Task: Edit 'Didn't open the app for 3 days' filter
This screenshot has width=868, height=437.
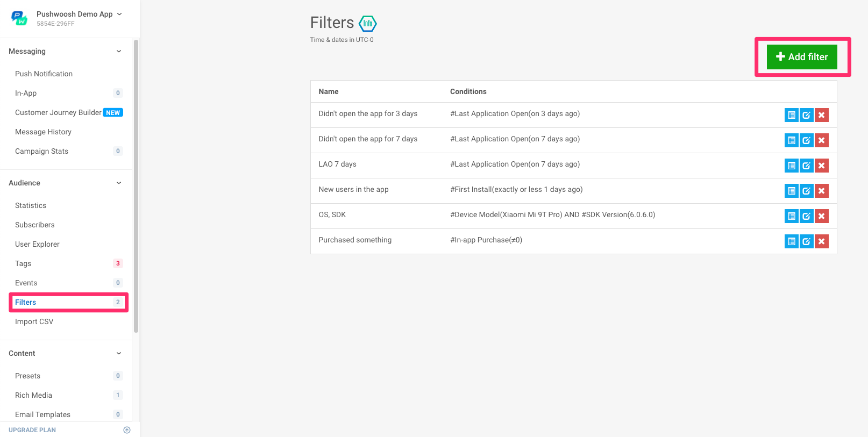Action: (806, 115)
